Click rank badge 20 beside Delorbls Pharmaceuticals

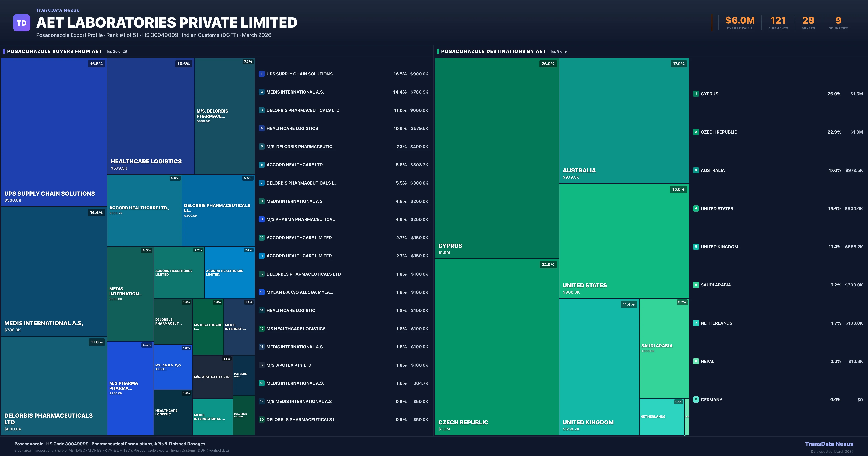click(x=261, y=420)
